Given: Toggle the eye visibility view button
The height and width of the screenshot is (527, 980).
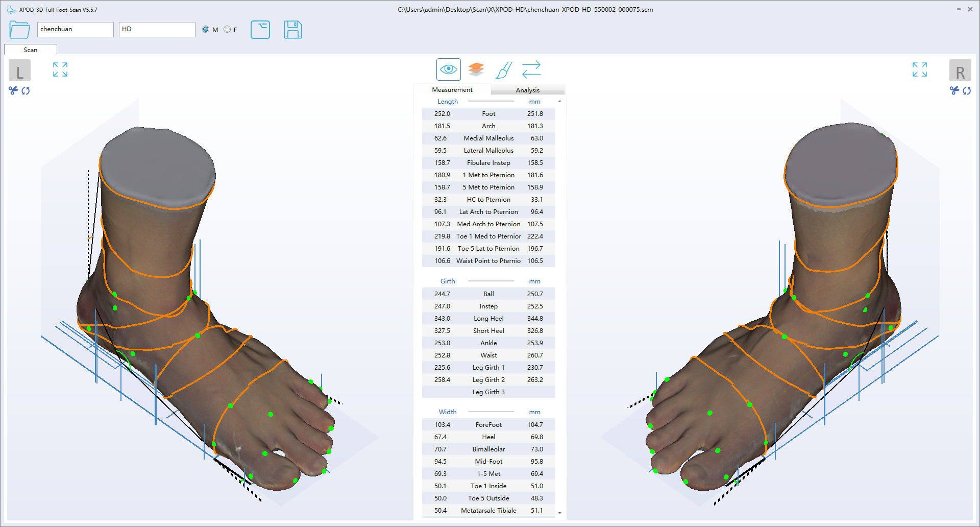Looking at the screenshot, I should tap(448, 69).
